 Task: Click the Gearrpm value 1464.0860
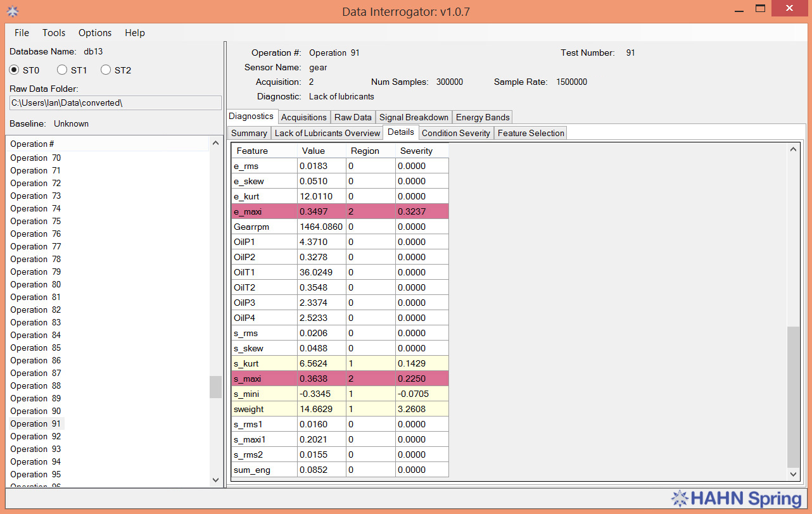tap(322, 227)
